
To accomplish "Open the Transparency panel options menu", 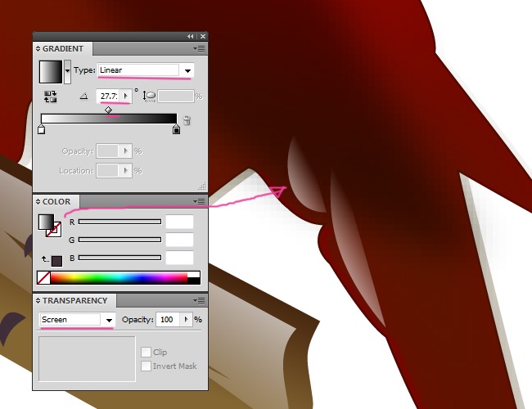I will point(200,300).
